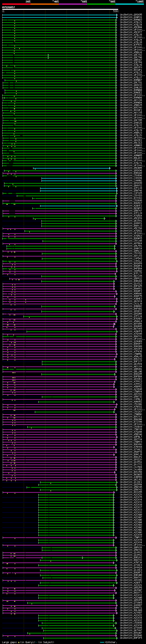Image resolution: width=146 pixels, height=644 pixels.
Task: Open hit UniRef100_Q9C7U2
Action: pos(131,55)
